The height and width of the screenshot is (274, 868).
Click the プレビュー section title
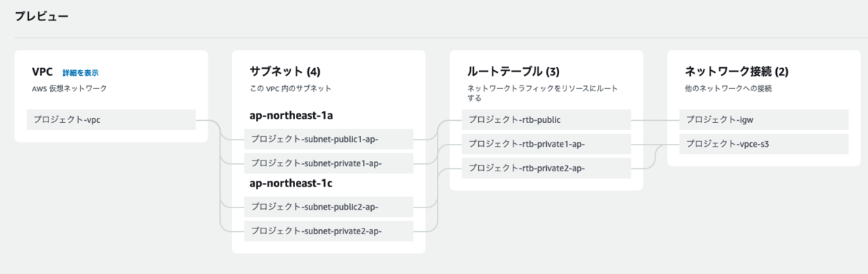click(42, 17)
